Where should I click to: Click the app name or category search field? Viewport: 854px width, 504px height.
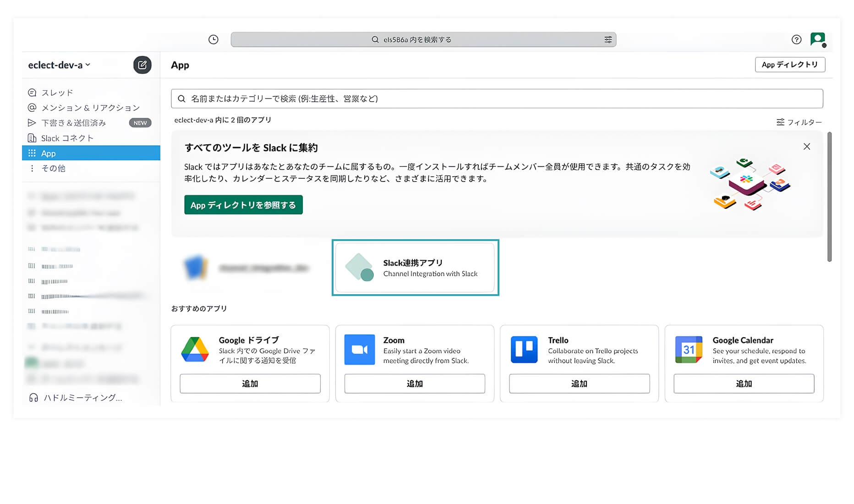pyautogui.click(x=497, y=99)
